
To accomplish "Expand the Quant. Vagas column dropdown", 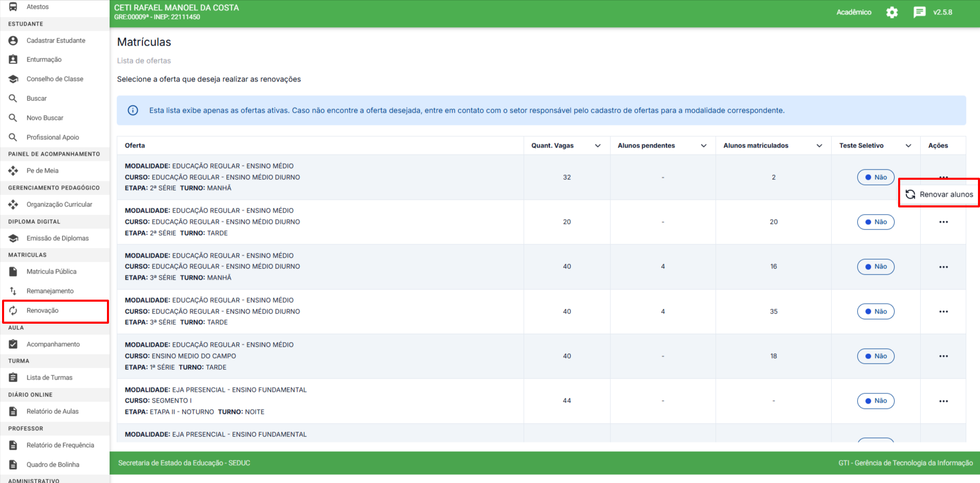I will coord(598,145).
